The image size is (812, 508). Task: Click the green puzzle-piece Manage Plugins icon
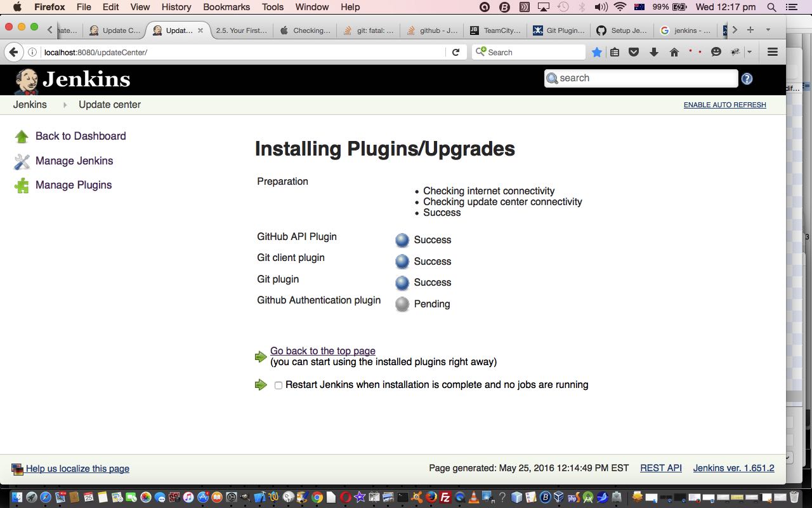22,185
